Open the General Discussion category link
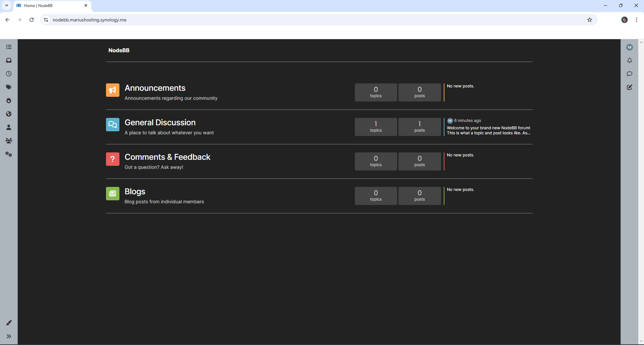Screen dimensions: 644x345 tap(160, 123)
